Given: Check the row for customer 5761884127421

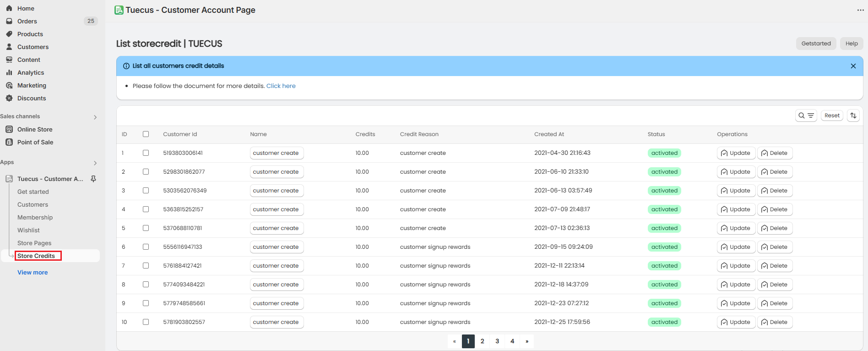Looking at the screenshot, I should (146, 266).
